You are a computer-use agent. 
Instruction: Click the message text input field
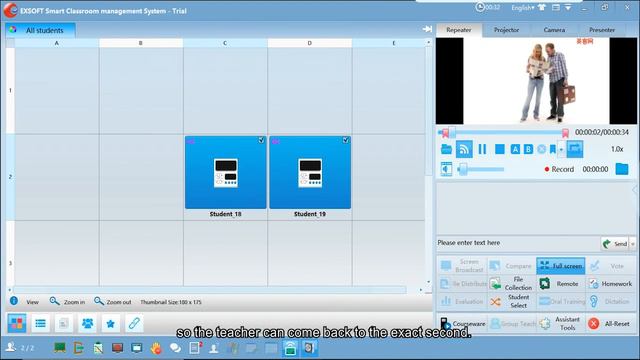[x=518, y=243]
